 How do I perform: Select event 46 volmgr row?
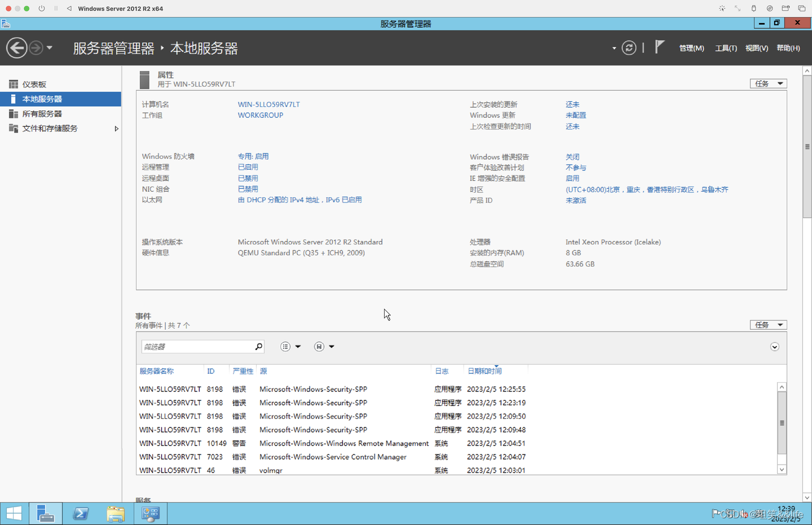[x=457, y=470]
